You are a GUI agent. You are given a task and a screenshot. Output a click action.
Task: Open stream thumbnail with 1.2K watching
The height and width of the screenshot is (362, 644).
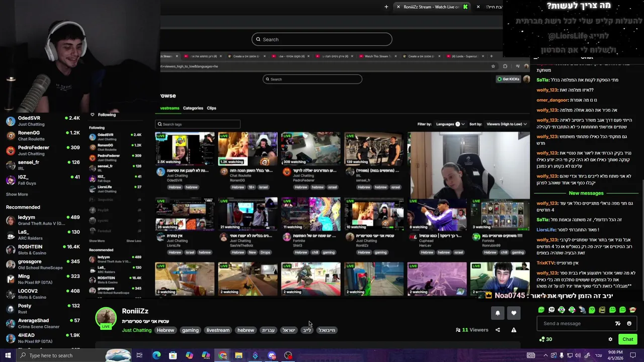pyautogui.click(x=248, y=149)
